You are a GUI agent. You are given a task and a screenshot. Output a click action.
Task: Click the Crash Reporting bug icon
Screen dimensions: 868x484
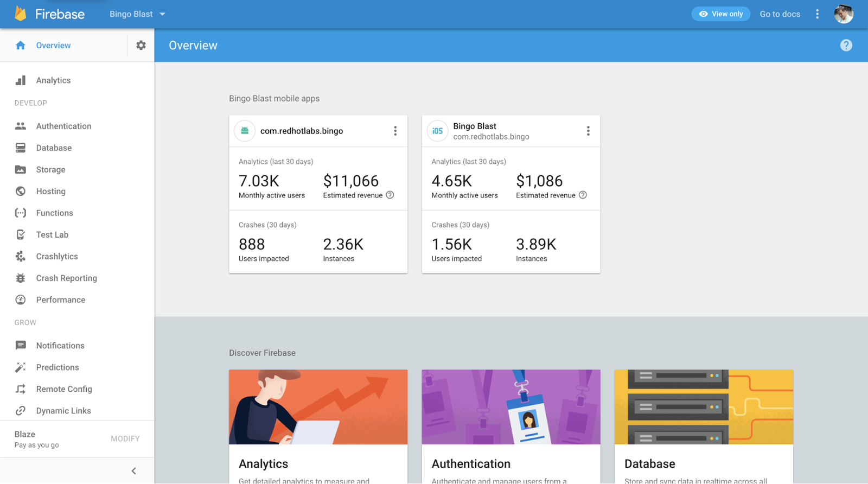click(21, 278)
